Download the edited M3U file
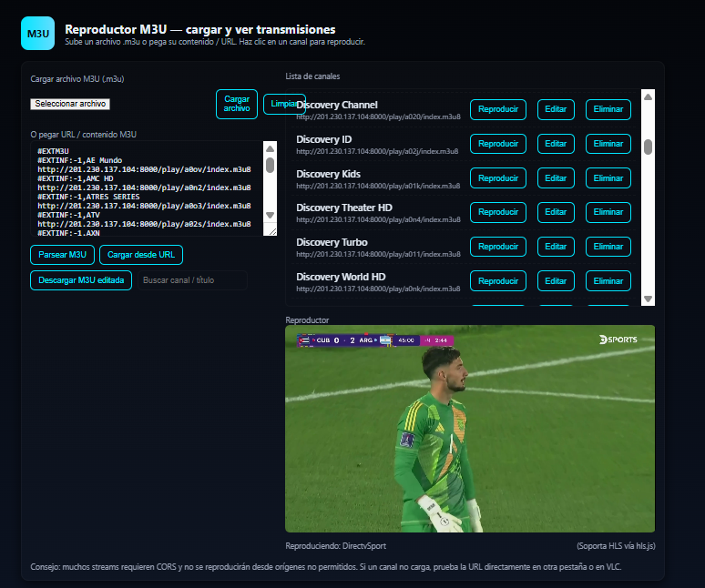This screenshot has height=588, width=705. pos(81,280)
